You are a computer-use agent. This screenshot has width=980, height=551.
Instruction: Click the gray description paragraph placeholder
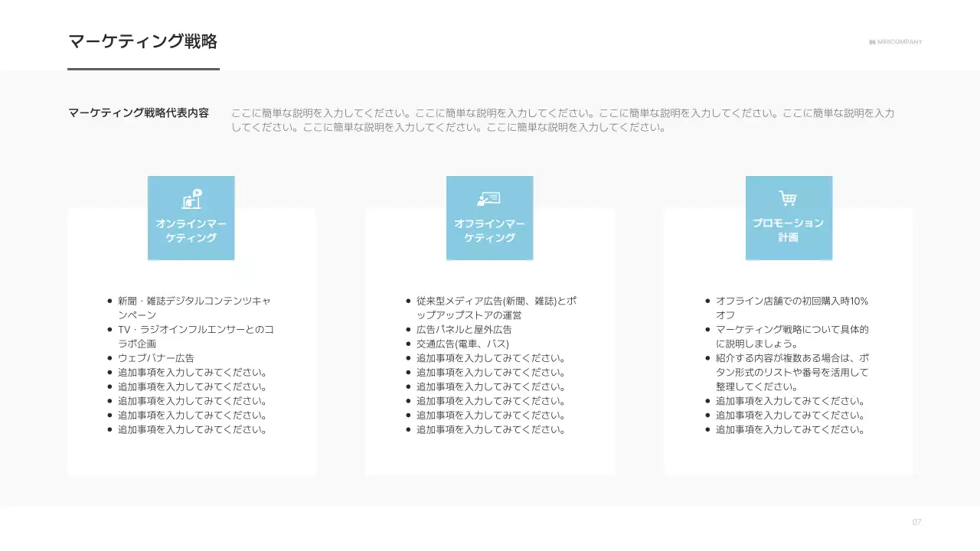(x=563, y=121)
